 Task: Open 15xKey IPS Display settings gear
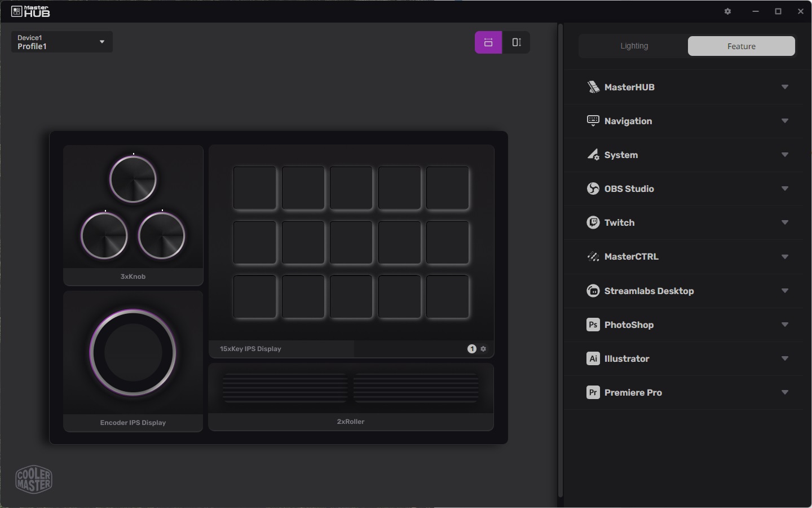coord(483,349)
